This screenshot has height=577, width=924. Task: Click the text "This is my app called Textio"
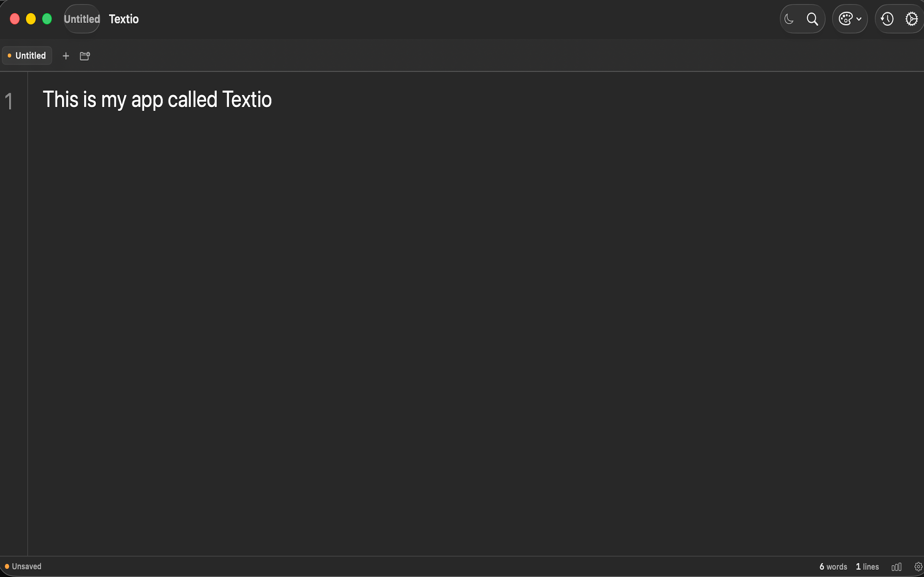[157, 100]
